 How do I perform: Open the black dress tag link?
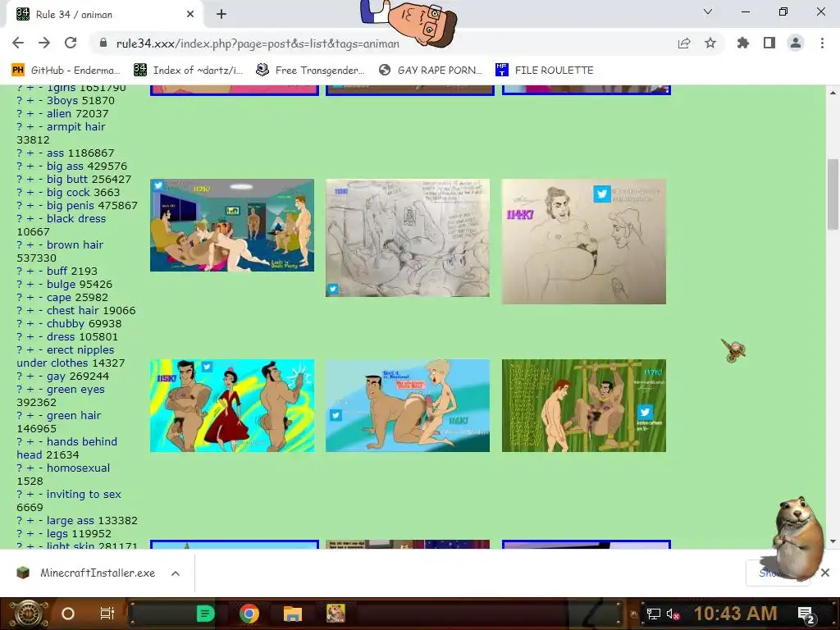76,218
